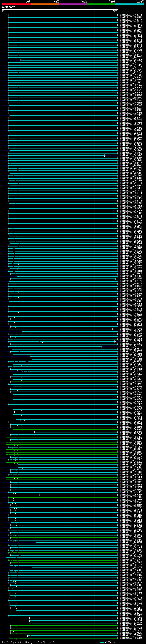The height and width of the screenshot is (644, 146).
Task: Click the label UniRef100_B6T2Y9
Action: click(131, 316)
